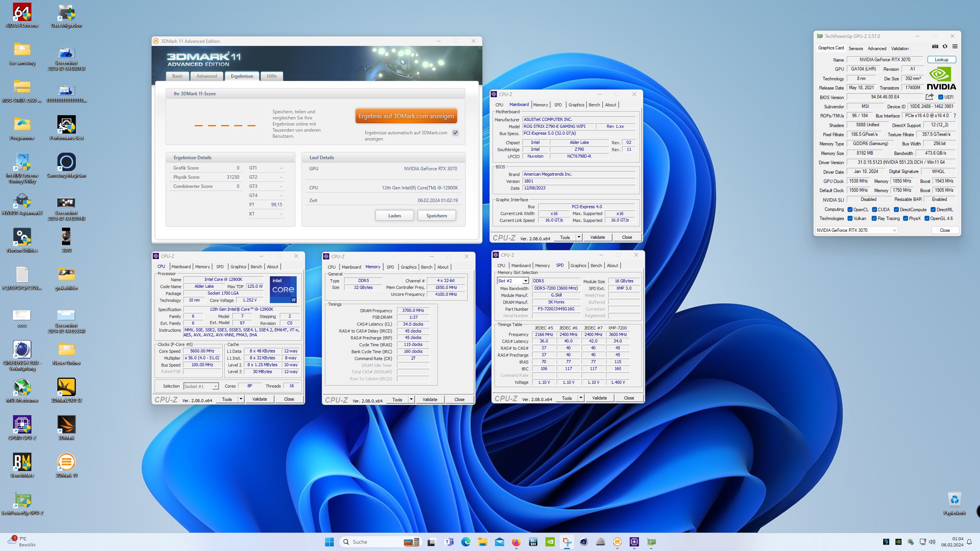Open Microsoft Edge from taskbar
Screen dimensions: 980x551
pos(465,542)
